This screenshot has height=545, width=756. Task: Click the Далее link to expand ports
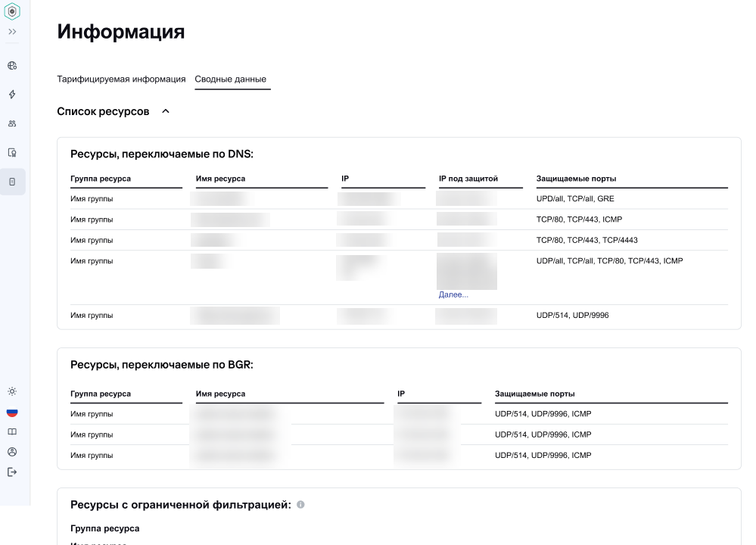(x=453, y=294)
